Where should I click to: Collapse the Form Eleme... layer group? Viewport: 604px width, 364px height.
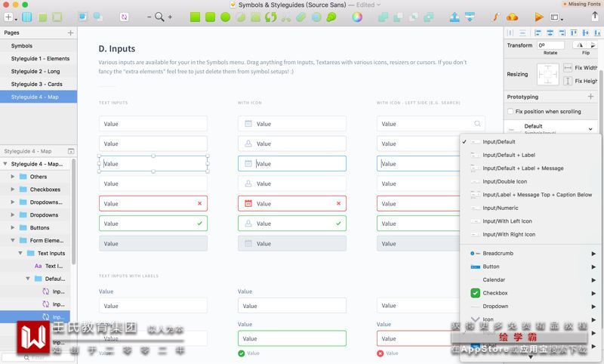(12, 240)
